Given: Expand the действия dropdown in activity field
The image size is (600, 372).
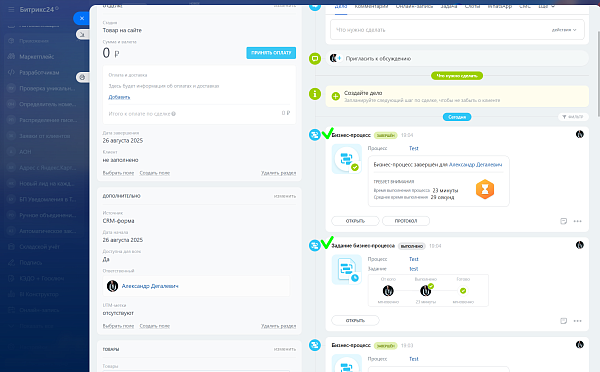Looking at the screenshot, I should (x=564, y=30).
